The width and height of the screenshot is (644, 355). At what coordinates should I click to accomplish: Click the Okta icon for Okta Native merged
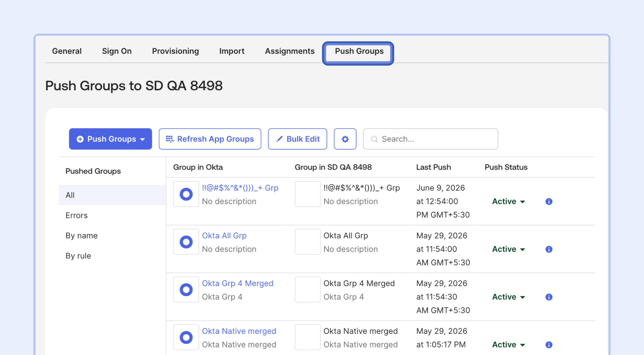click(x=186, y=337)
